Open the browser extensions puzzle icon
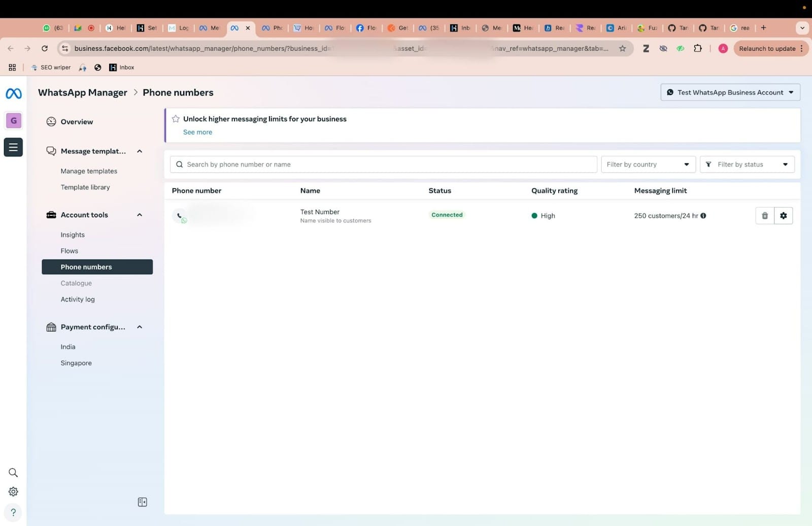Viewport: 812px width, 526px height. click(x=698, y=49)
